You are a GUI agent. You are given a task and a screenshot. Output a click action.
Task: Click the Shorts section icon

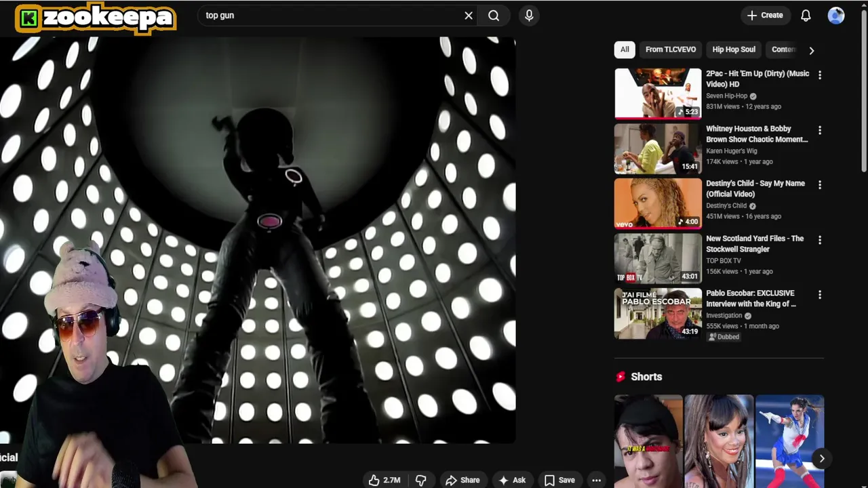click(x=620, y=377)
